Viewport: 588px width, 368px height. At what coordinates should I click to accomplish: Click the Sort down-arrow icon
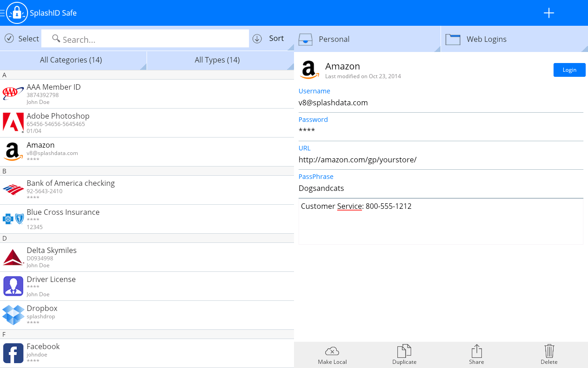(x=257, y=39)
